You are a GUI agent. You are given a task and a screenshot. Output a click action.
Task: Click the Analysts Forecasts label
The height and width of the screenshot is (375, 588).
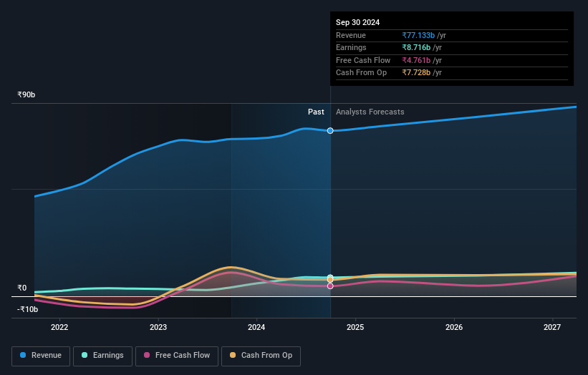pyautogui.click(x=370, y=112)
